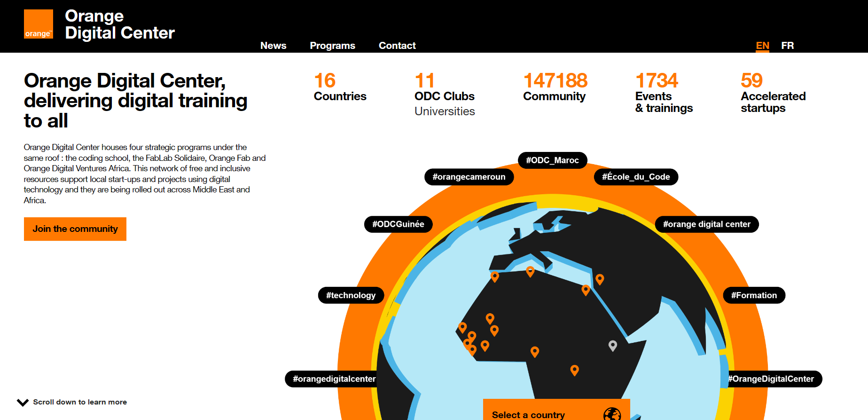Click the globe icon beside Select a country
This screenshot has width=868, height=420.
[x=612, y=414]
